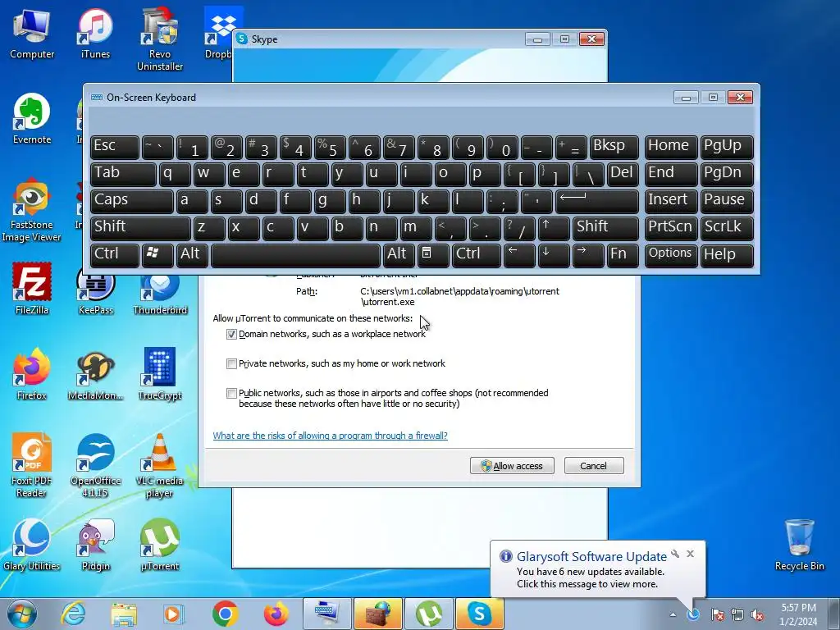Click the PrtScn key on-screen
The height and width of the screenshot is (630, 840).
coord(671,228)
